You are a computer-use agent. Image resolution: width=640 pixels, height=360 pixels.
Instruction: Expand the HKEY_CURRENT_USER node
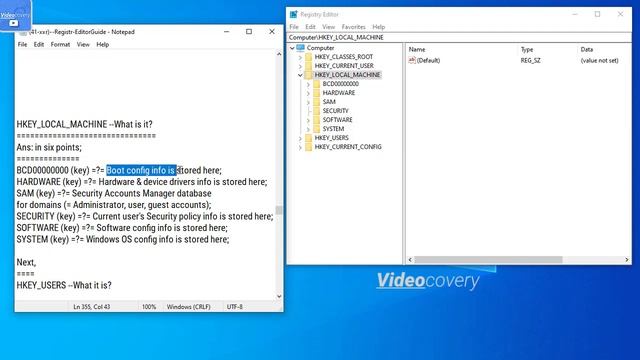click(300, 66)
